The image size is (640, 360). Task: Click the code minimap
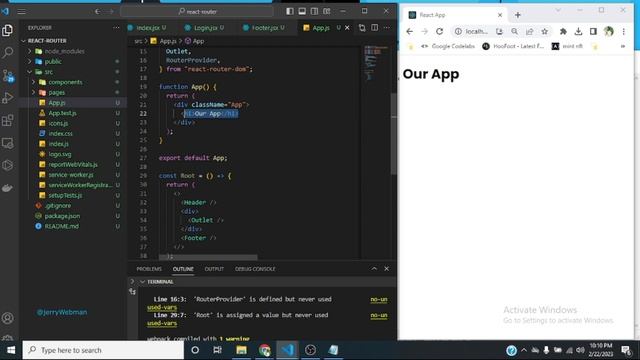click(375, 63)
